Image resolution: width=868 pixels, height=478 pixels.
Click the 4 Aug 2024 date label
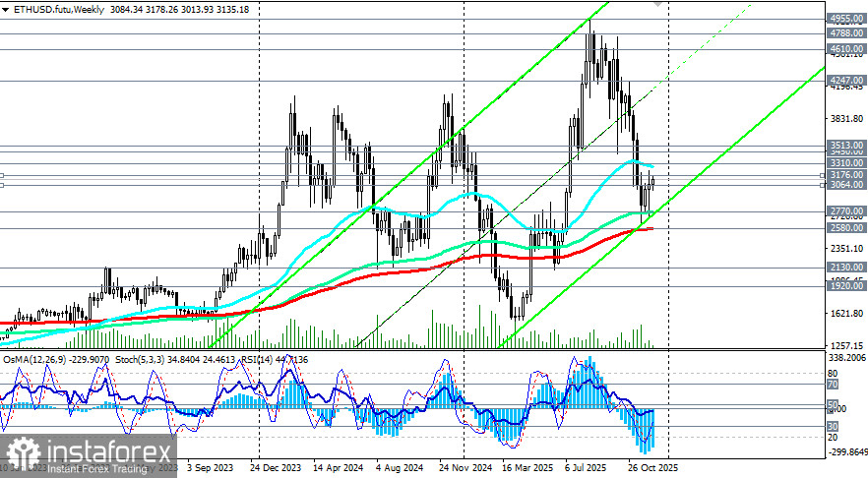tap(400, 467)
